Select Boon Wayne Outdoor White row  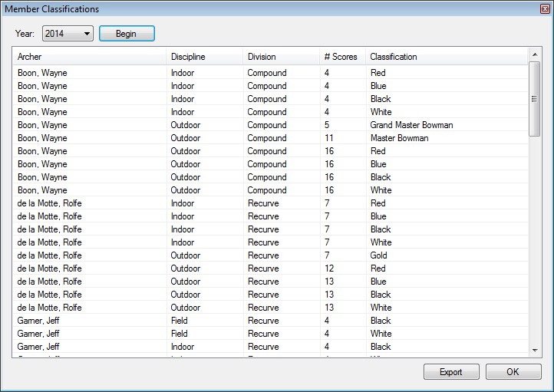coord(271,190)
